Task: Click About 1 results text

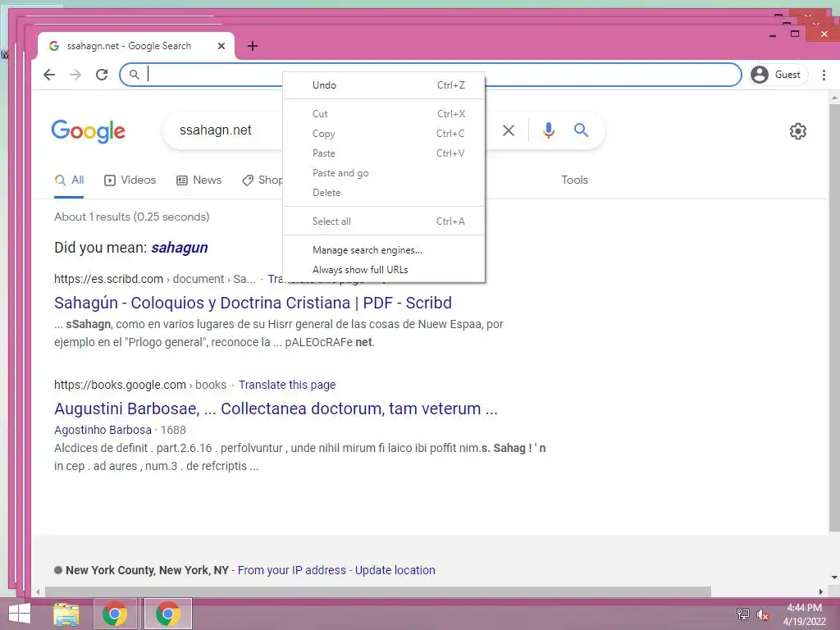Action: [x=132, y=217]
